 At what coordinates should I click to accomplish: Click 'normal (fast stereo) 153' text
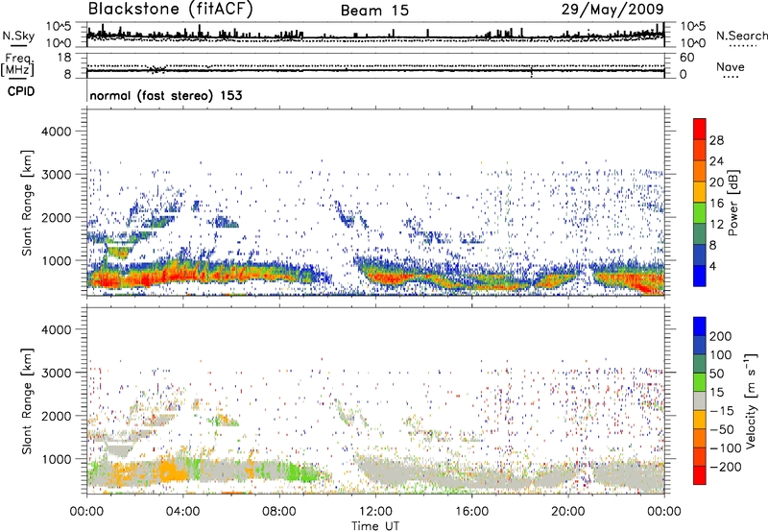166,95
